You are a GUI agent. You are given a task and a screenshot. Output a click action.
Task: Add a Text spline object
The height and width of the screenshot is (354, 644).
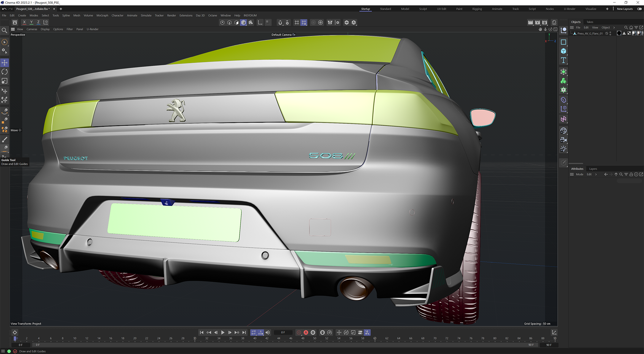click(563, 60)
